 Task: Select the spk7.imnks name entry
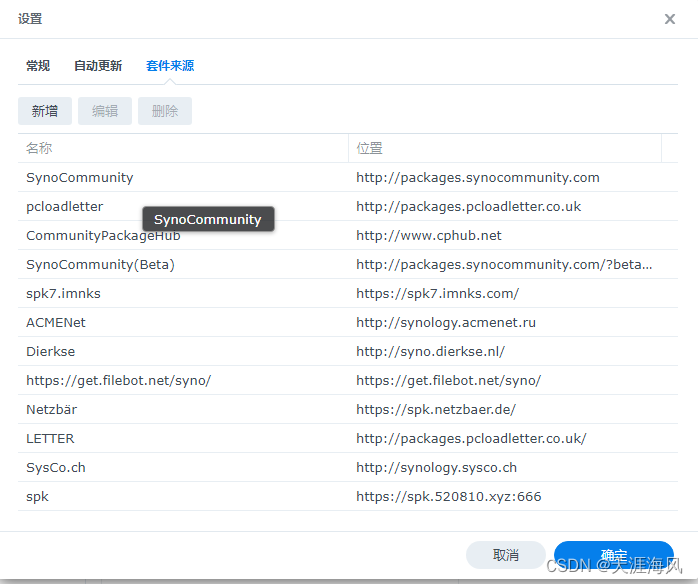(x=63, y=294)
